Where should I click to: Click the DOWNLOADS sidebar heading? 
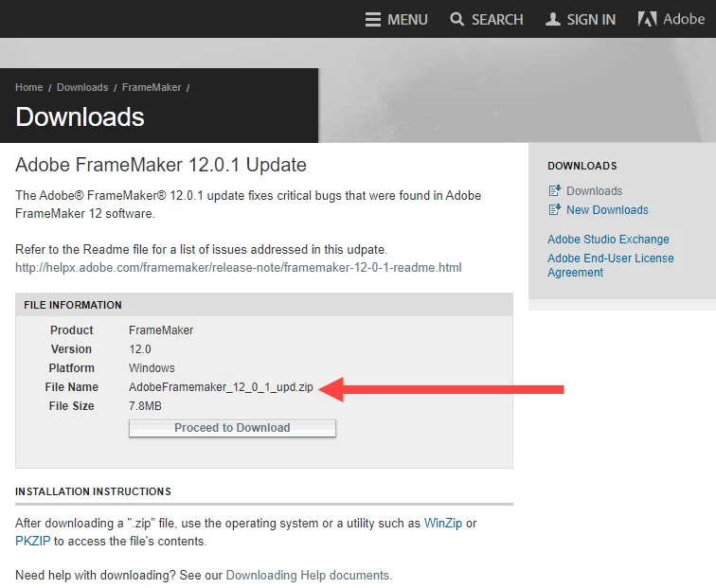point(582,166)
